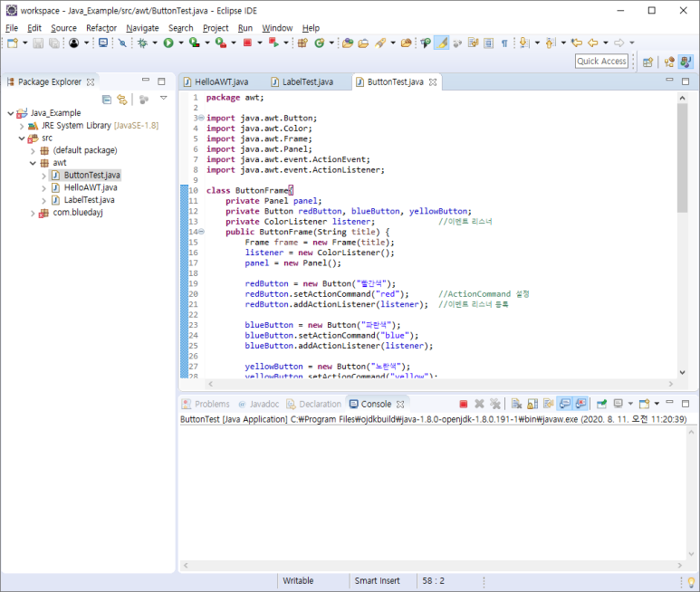Toggle Mark Occurrences highlighter button
Image resolution: width=700 pixels, height=592 pixels.
[442, 43]
